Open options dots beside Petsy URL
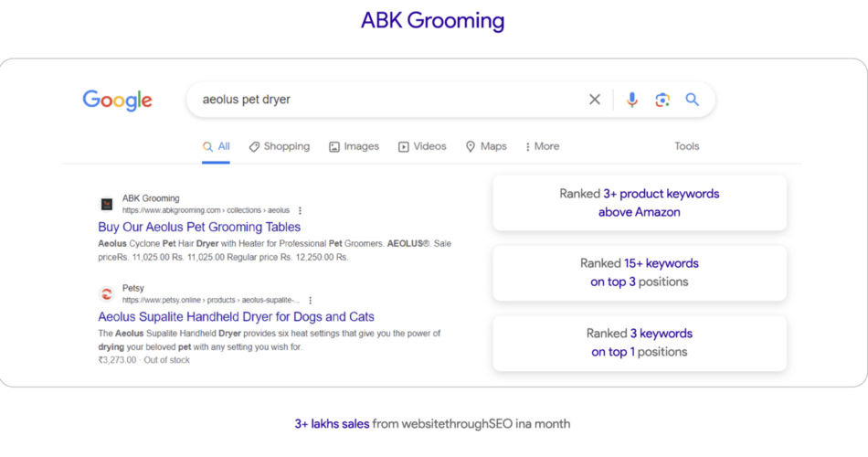Image resolution: width=868 pixels, height=457 pixels. click(x=310, y=300)
